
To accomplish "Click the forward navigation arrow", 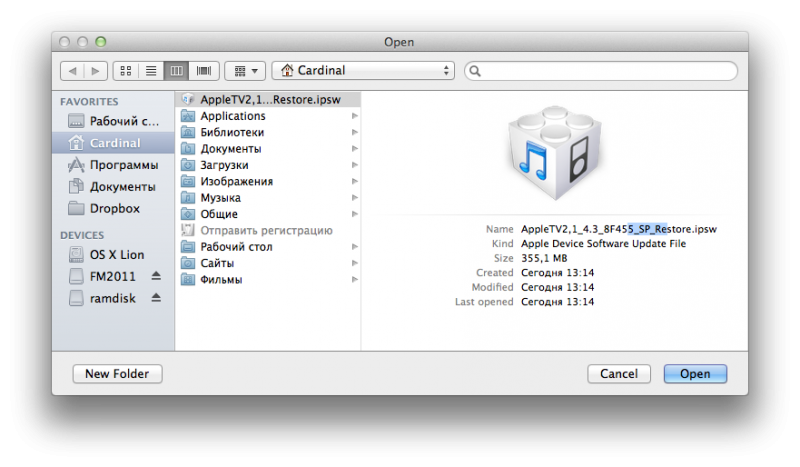I will coord(96,71).
